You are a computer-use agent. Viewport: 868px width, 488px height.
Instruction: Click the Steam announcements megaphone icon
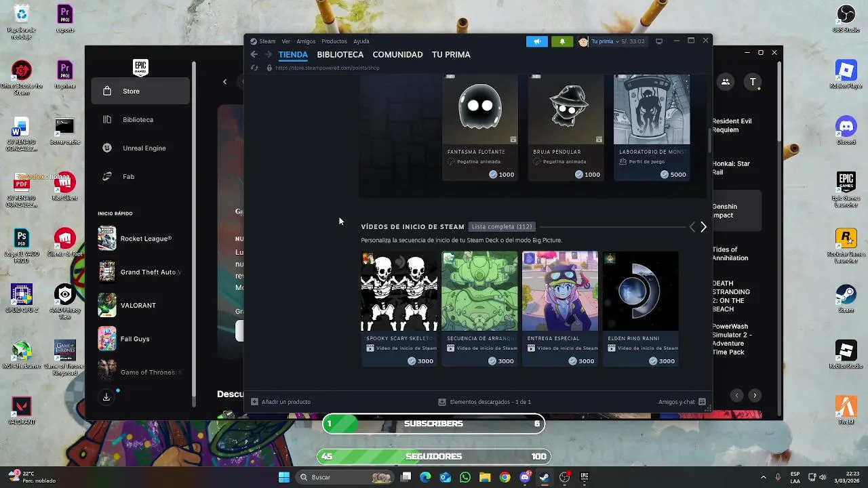[x=536, y=41]
